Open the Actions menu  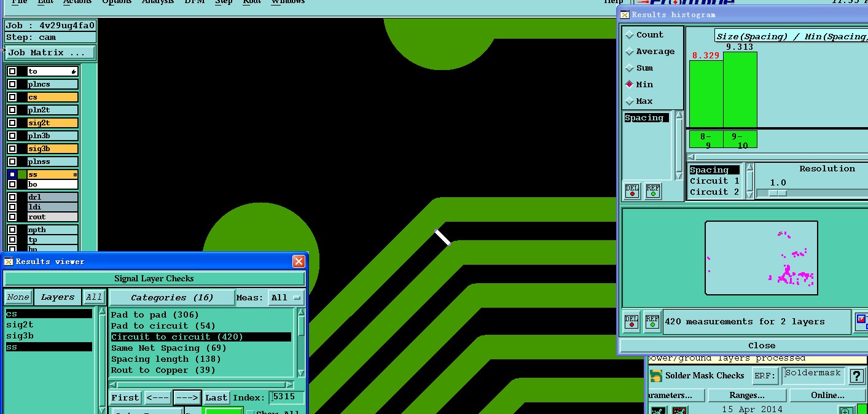pyautogui.click(x=77, y=2)
